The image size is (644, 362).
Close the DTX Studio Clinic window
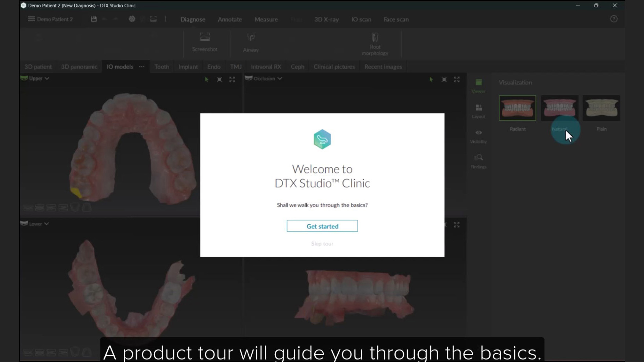point(615,5)
